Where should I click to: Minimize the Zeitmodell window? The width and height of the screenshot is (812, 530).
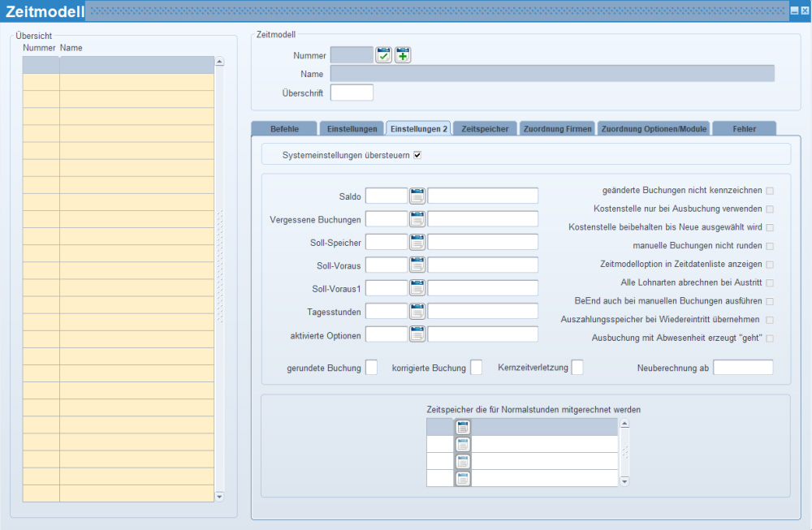click(794, 11)
